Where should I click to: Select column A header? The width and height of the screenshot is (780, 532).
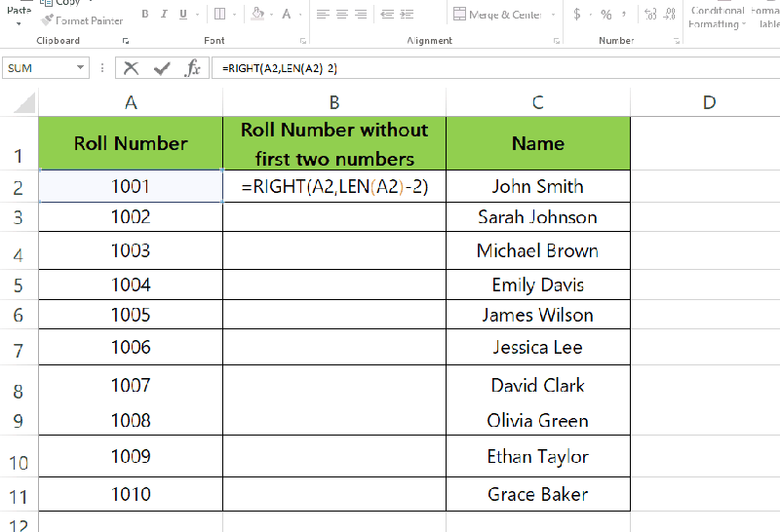(131, 102)
